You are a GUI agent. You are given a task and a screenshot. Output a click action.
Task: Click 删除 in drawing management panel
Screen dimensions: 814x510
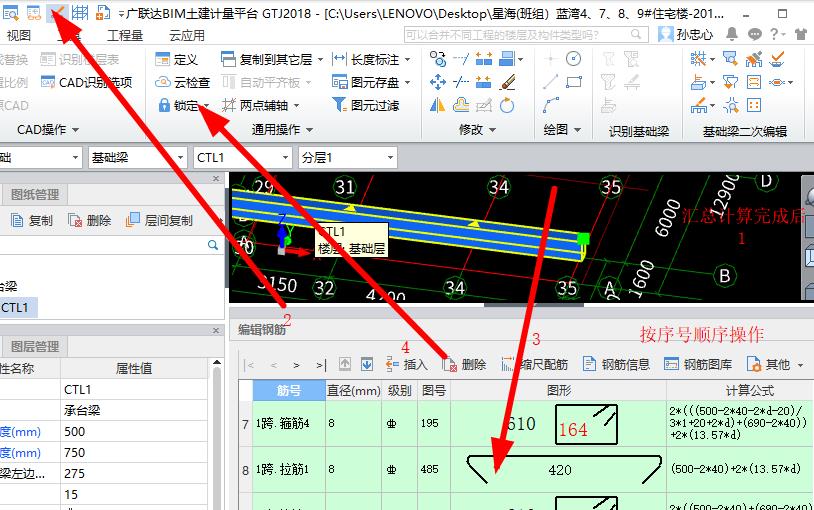pyautogui.click(x=89, y=221)
